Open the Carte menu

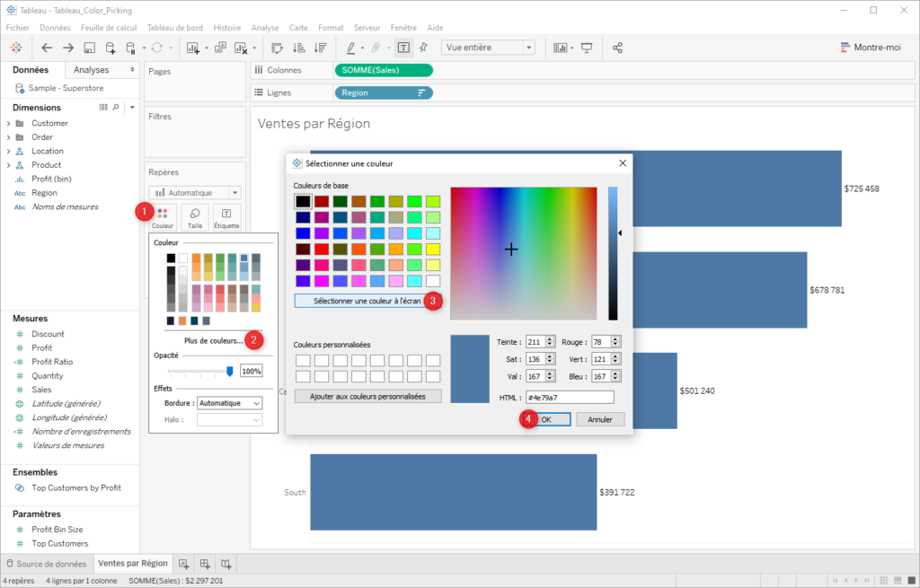pyautogui.click(x=298, y=28)
